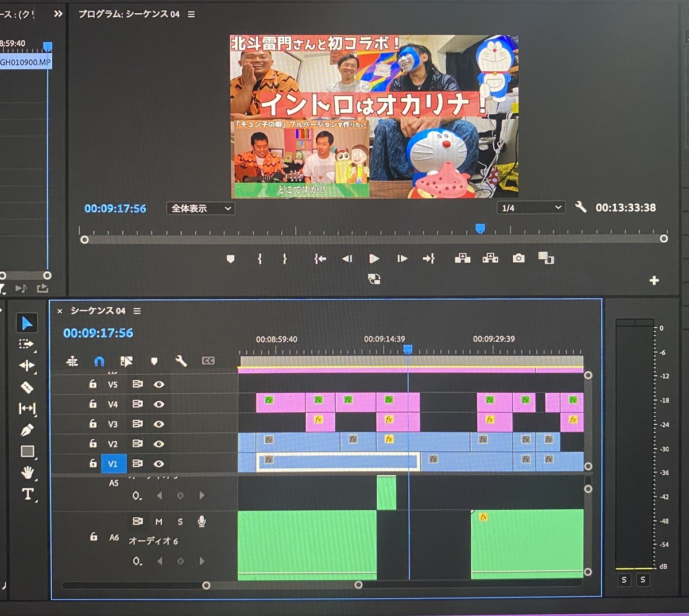Toggle V1 track lock
The width and height of the screenshot is (689, 616).
point(93,463)
